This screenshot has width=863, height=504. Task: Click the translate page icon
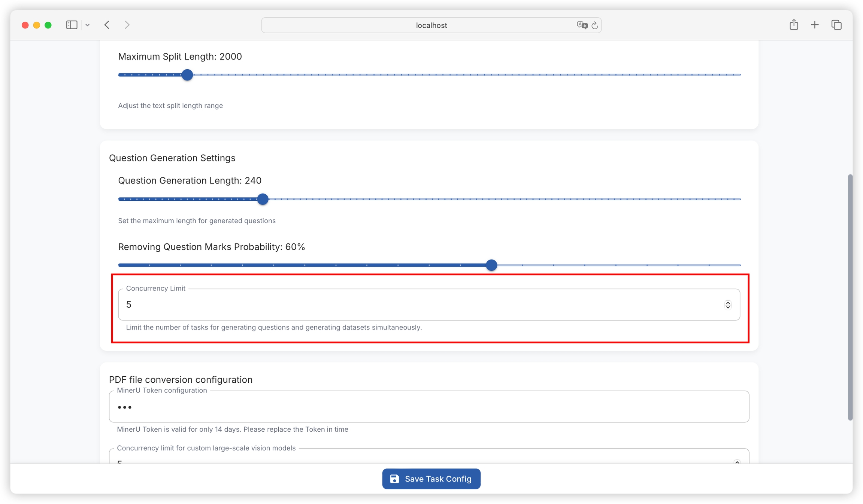582,25
